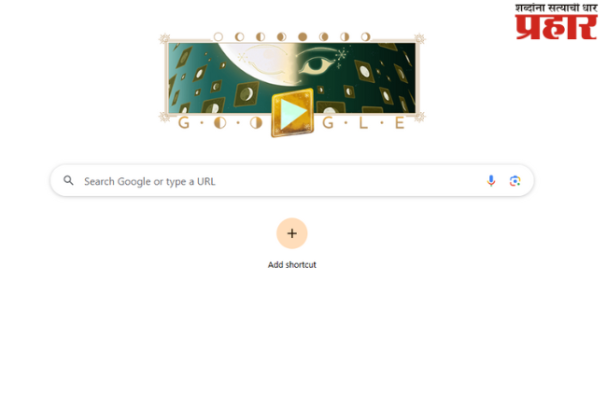Start voice search with microphone icon
607x420 pixels.
tap(491, 181)
